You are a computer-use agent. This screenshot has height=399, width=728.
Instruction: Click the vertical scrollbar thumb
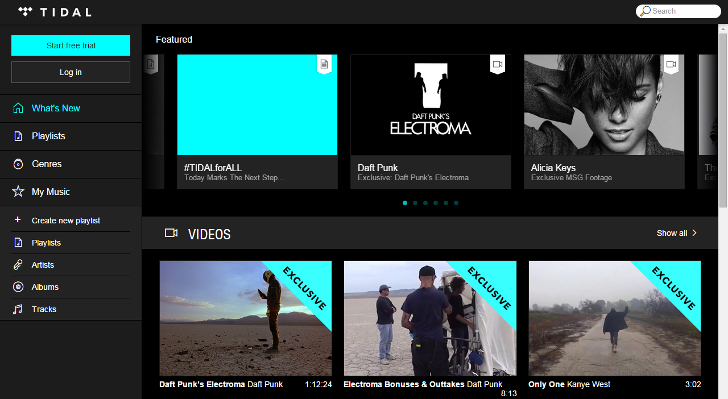point(723,120)
